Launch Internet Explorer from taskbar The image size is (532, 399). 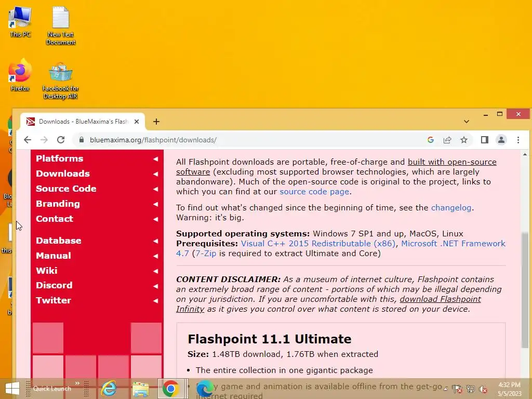point(109,389)
